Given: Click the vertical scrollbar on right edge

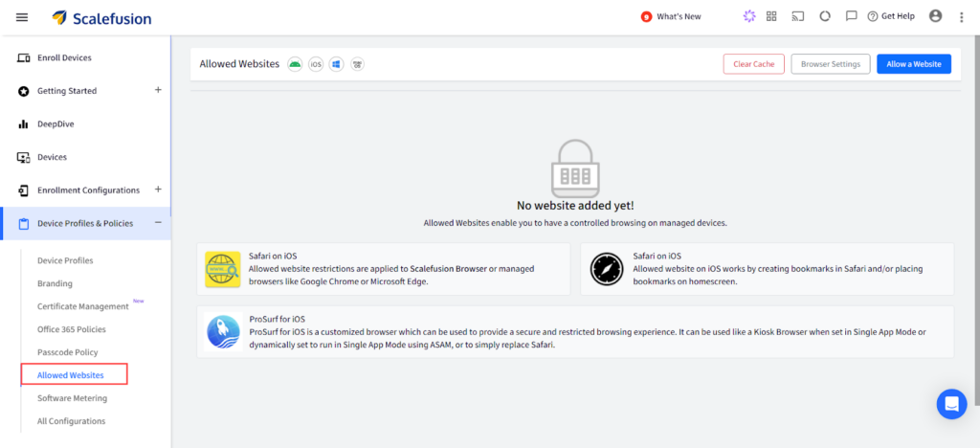Looking at the screenshot, I should point(976,218).
